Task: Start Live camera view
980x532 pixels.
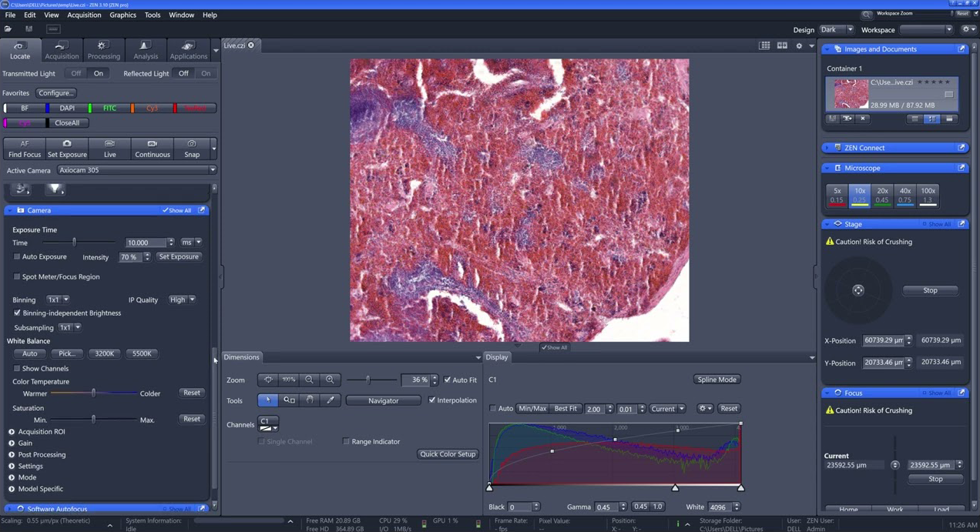Action: tap(110, 149)
